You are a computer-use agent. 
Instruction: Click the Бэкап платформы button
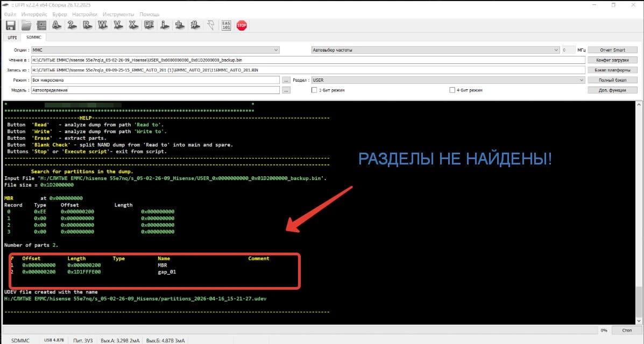[612, 70]
